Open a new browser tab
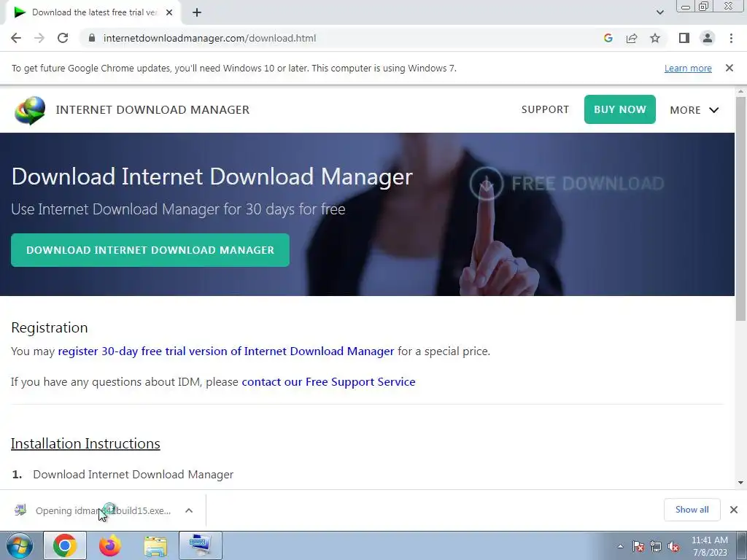This screenshot has height=560, width=747. (197, 12)
